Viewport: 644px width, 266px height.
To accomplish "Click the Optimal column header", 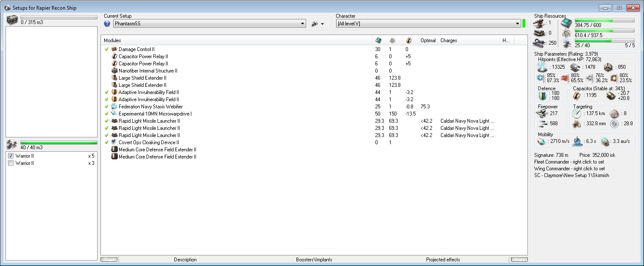I will tap(428, 40).
